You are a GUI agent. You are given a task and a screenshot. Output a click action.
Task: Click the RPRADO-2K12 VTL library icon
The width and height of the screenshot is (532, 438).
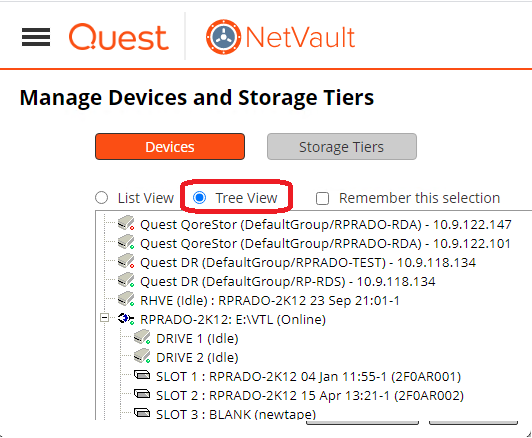click(x=126, y=319)
